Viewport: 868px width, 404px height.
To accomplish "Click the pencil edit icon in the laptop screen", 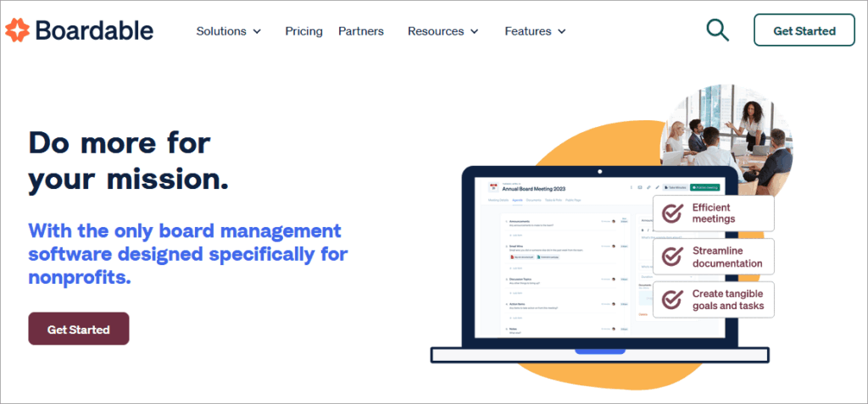I will click(657, 187).
